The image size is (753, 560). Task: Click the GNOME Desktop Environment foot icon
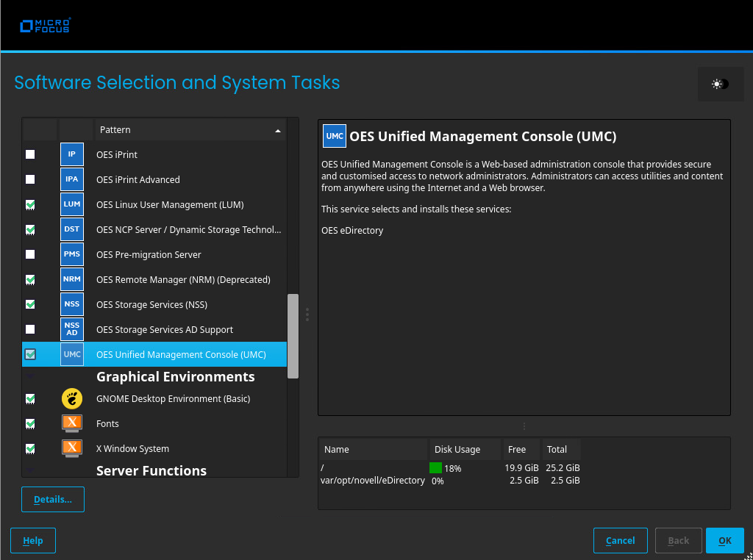pyautogui.click(x=72, y=399)
